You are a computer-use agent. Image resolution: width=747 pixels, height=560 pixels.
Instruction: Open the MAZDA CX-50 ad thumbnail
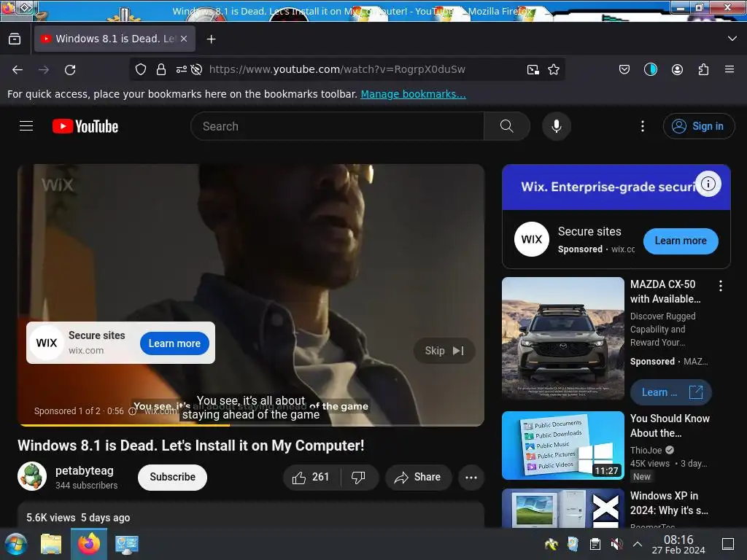[x=563, y=338]
